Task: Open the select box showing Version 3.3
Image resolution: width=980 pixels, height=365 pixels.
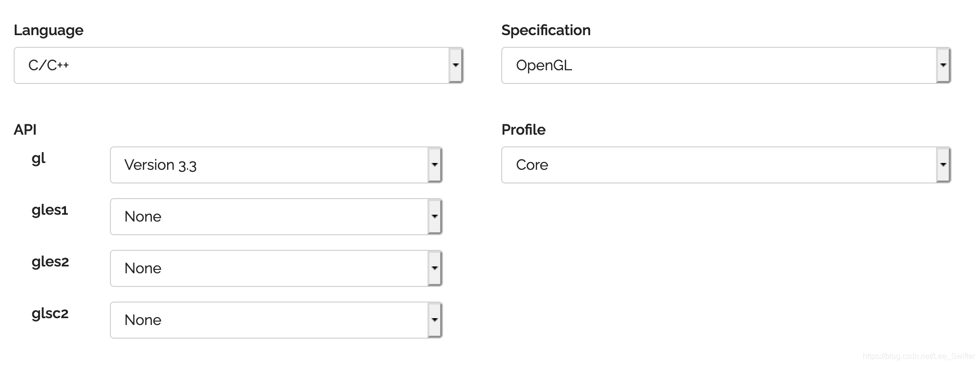Action: (x=269, y=165)
